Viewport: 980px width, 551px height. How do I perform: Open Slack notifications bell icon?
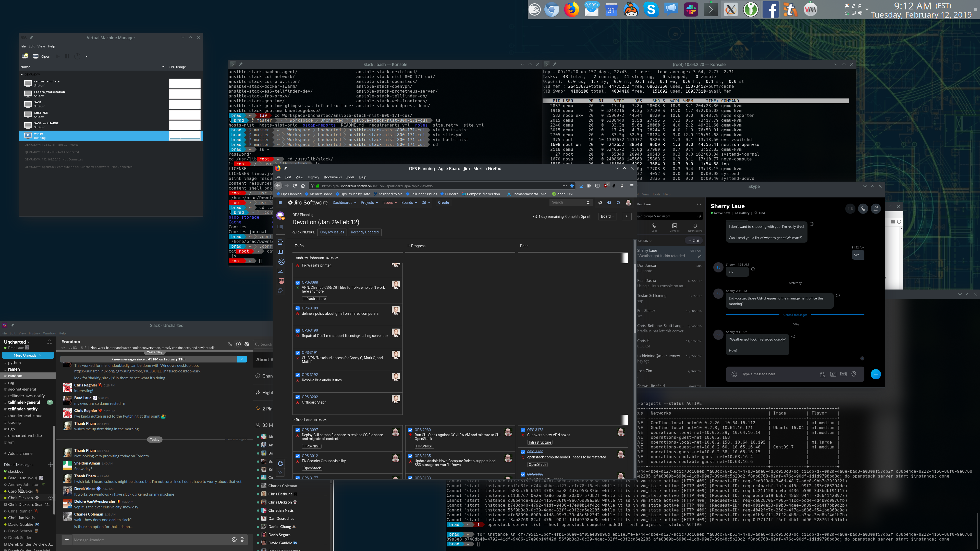(x=50, y=342)
